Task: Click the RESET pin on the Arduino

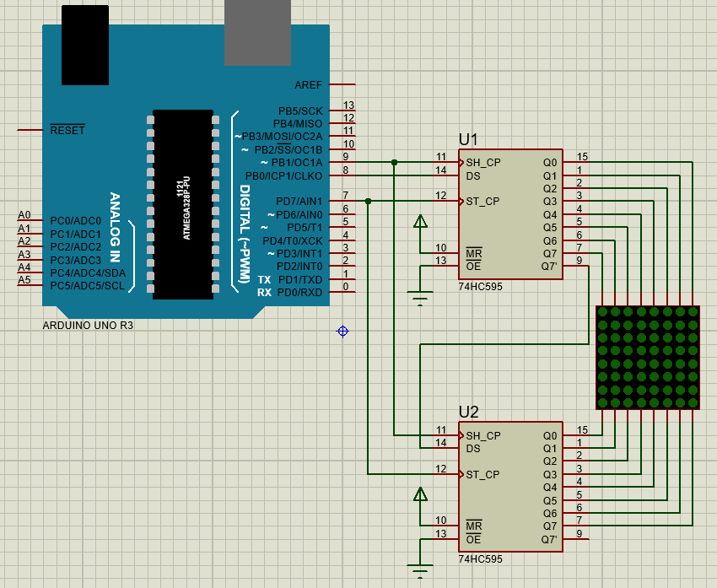Action: pyautogui.click(x=67, y=131)
